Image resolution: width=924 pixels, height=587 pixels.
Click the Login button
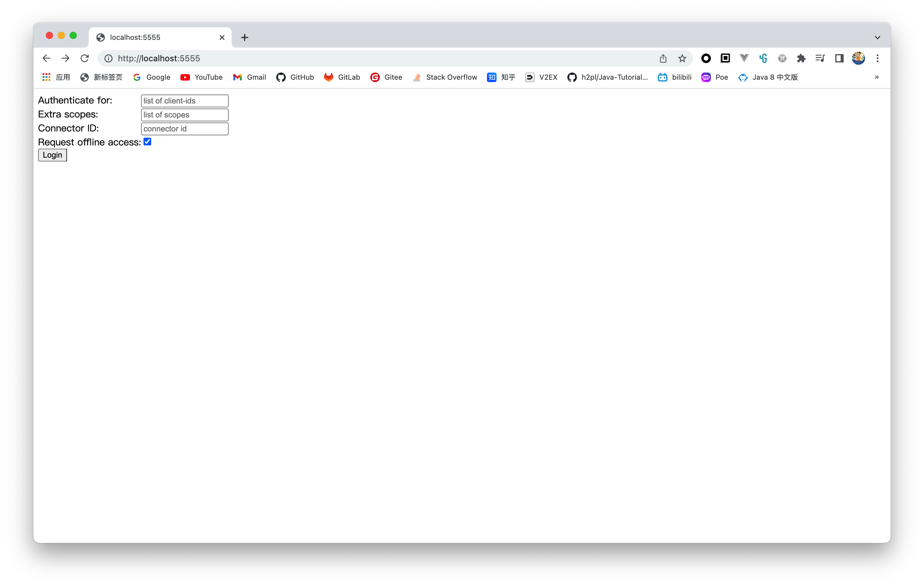click(52, 155)
